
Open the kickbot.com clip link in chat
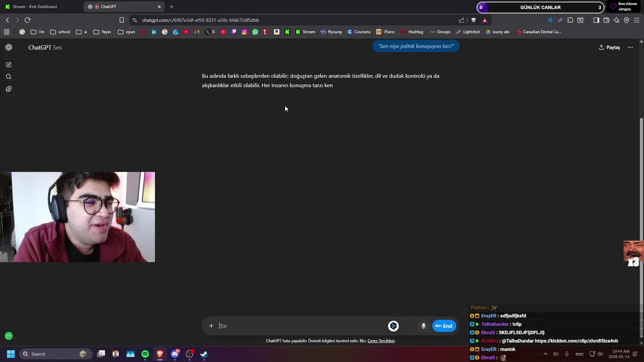pos(577,341)
